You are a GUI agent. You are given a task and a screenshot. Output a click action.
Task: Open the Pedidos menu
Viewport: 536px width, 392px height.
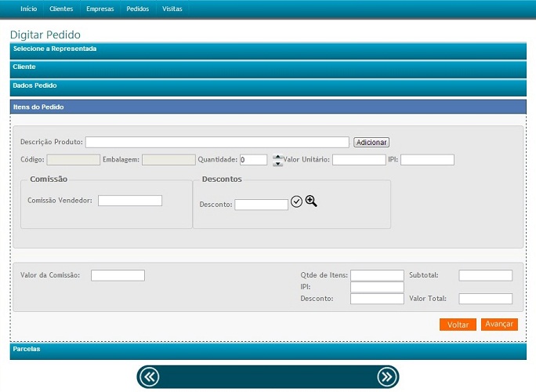click(x=137, y=9)
